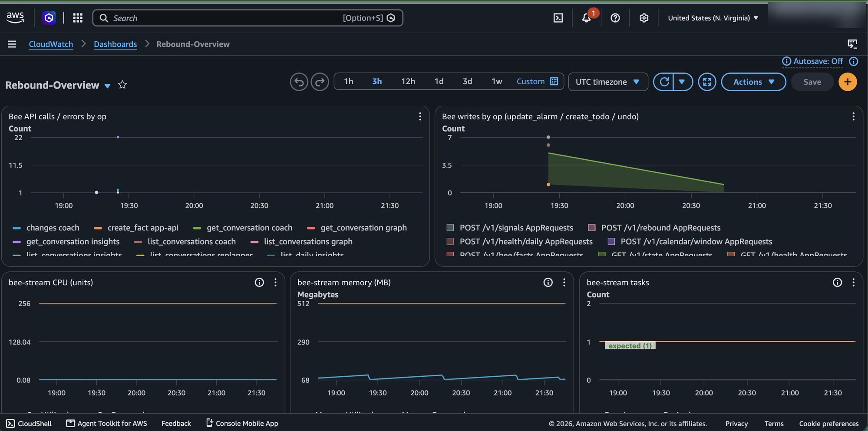This screenshot has width=868, height=431.
Task: Click the Save button
Action: (x=812, y=82)
